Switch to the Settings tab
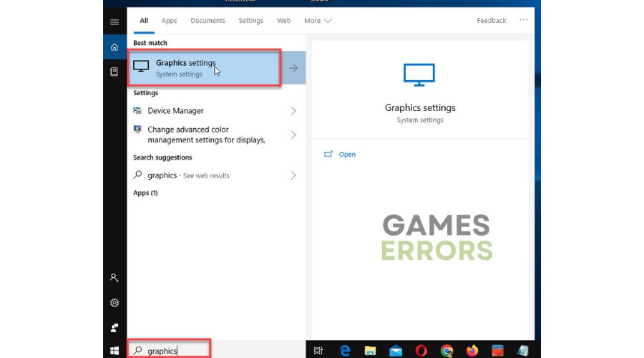 tap(251, 21)
